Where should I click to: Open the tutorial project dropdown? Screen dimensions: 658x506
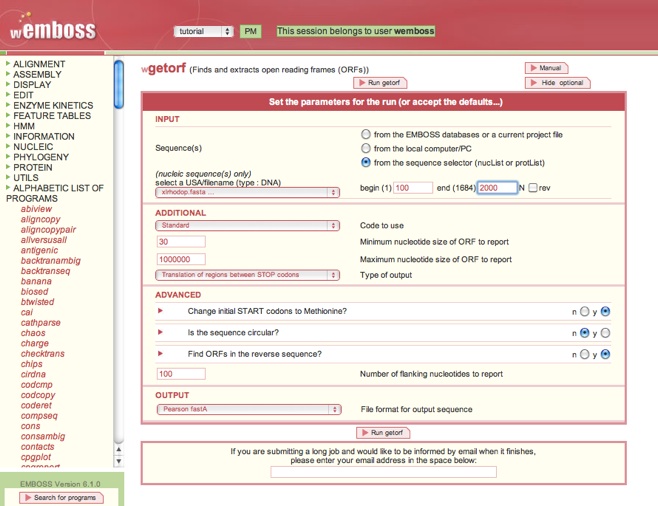tap(204, 31)
